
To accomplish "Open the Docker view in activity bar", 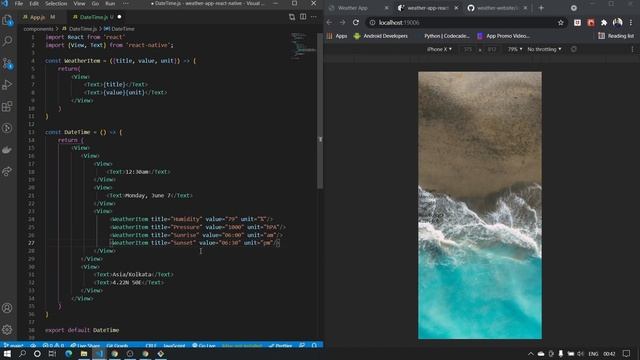I will tap(7, 150).
